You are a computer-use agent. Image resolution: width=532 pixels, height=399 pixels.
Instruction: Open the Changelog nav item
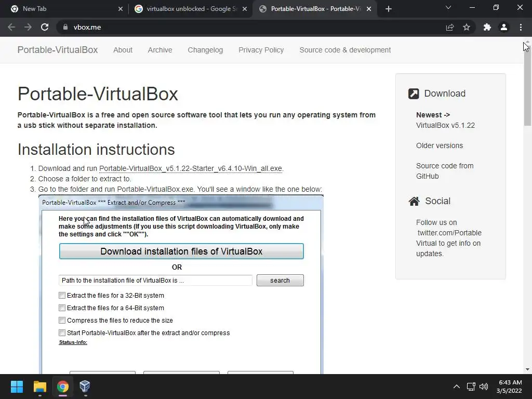tap(205, 50)
